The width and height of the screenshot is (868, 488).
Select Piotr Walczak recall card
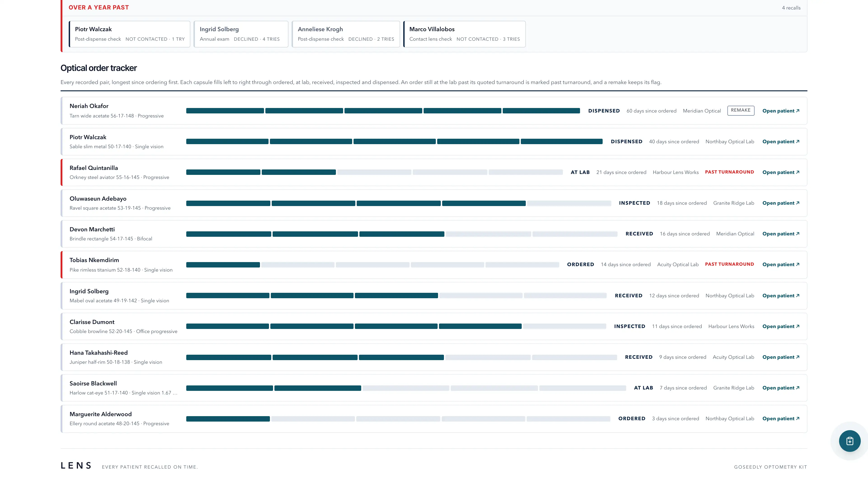tap(129, 34)
